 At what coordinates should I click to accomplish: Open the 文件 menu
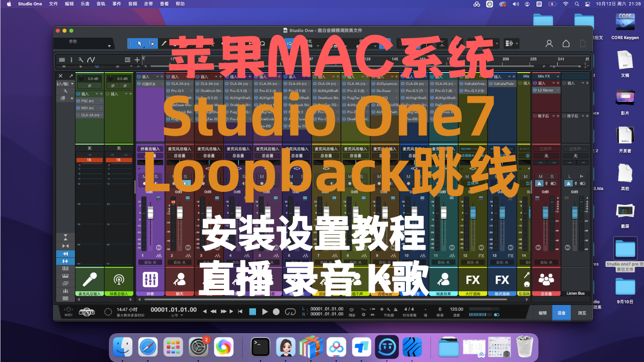click(53, 4)
